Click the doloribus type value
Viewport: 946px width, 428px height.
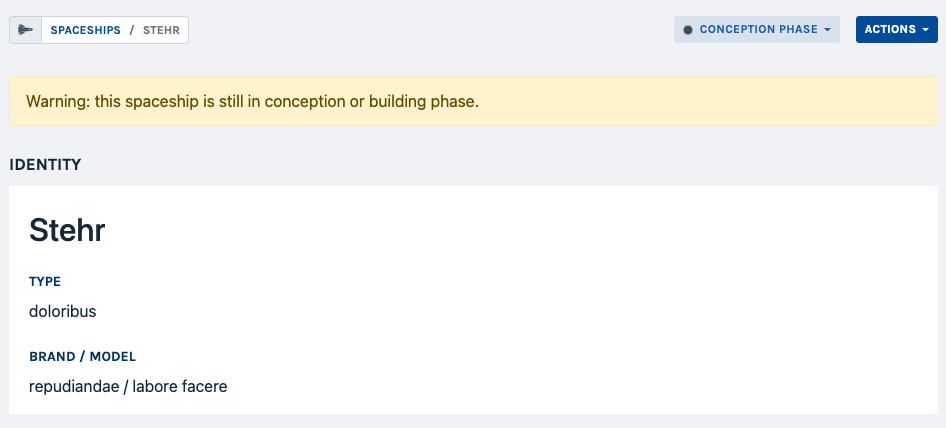63,311
